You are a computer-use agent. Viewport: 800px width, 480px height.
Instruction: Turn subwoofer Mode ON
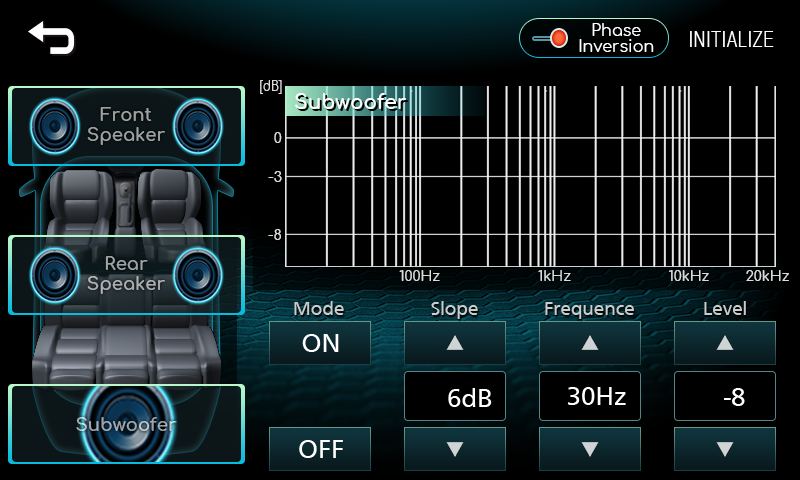320,343
